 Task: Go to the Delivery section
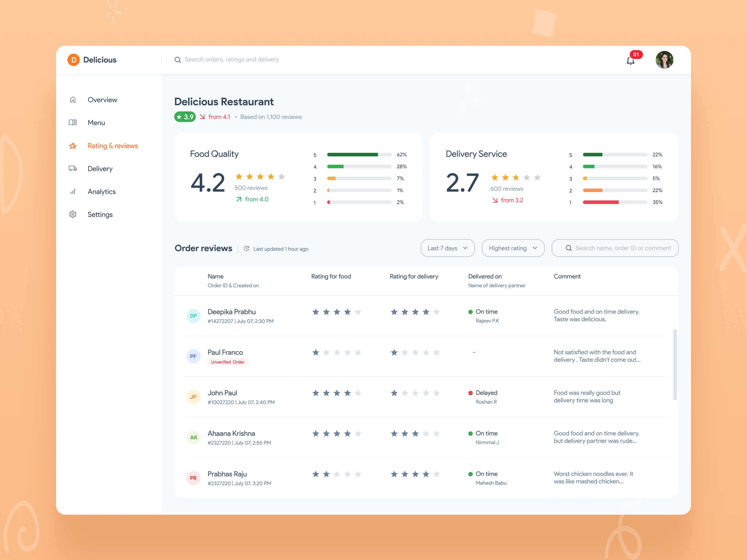100,168
